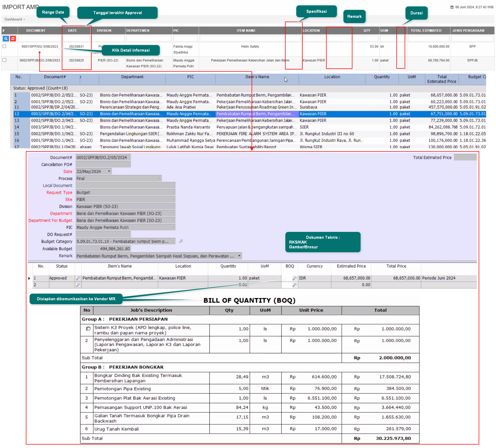This screenshot has width=496, height=448.
Task: Click the red refresh icon in filter row
Action: (13, 39)
